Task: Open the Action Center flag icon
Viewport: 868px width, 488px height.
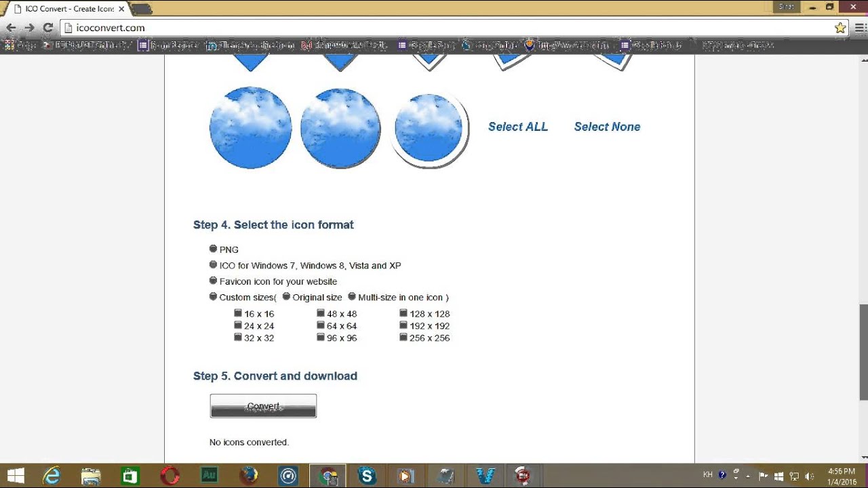Action: (x=762, y=475)
